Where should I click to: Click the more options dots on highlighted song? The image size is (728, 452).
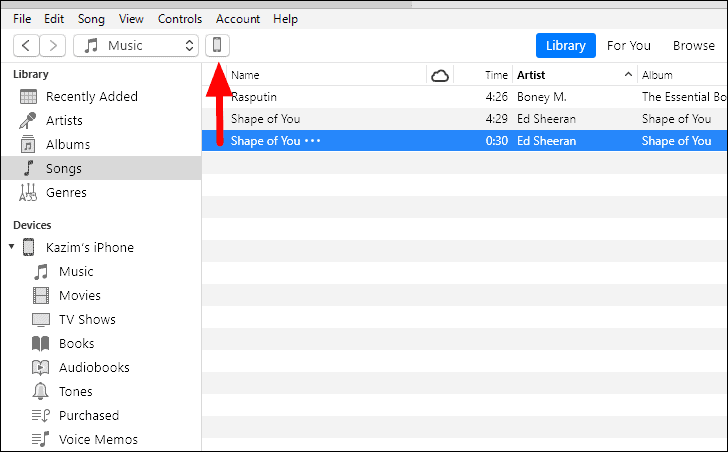point(312,141)
